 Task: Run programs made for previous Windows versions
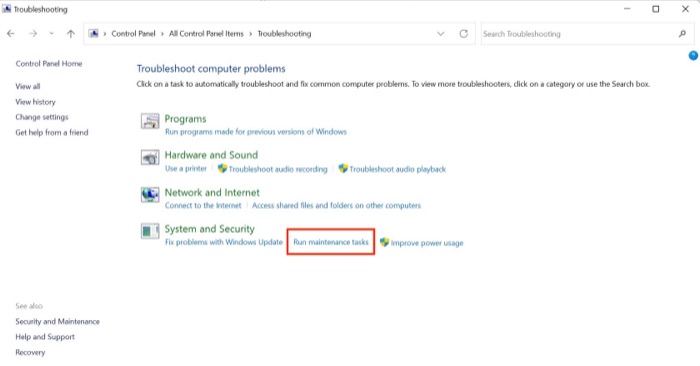256,132
